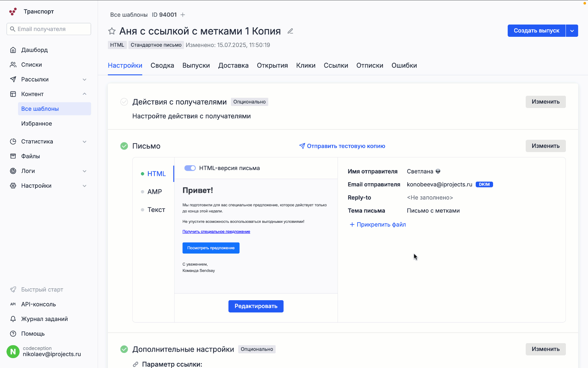Click Получить специальное предложение link in preview
The image size is (588, 368).
coord(216,232)
